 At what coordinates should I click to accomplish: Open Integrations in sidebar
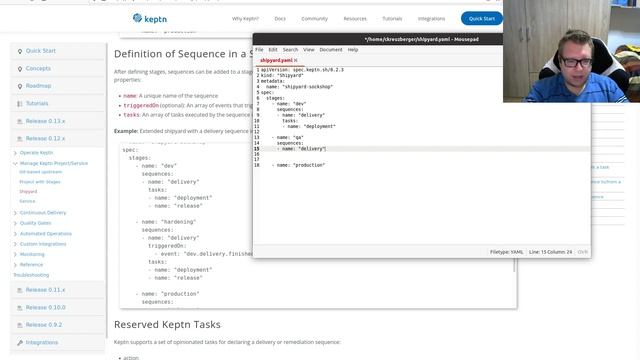click(42, 342)
